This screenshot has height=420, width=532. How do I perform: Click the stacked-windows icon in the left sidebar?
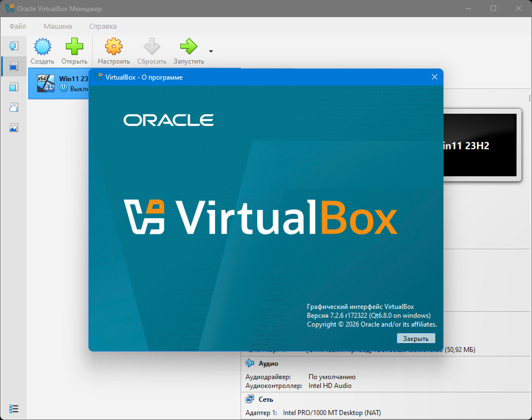point(14,87)
